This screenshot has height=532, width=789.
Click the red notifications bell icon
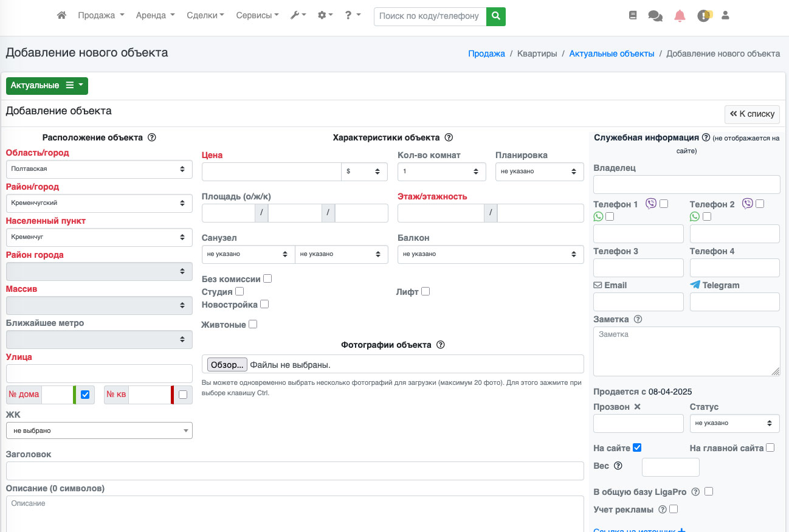pos(680,16)
